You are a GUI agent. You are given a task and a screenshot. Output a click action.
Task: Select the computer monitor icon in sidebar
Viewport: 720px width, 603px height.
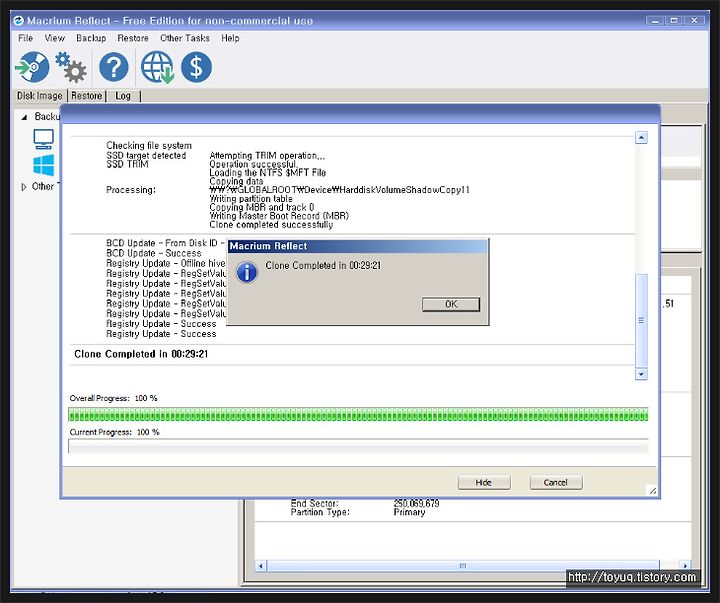(x=44, y=139)
